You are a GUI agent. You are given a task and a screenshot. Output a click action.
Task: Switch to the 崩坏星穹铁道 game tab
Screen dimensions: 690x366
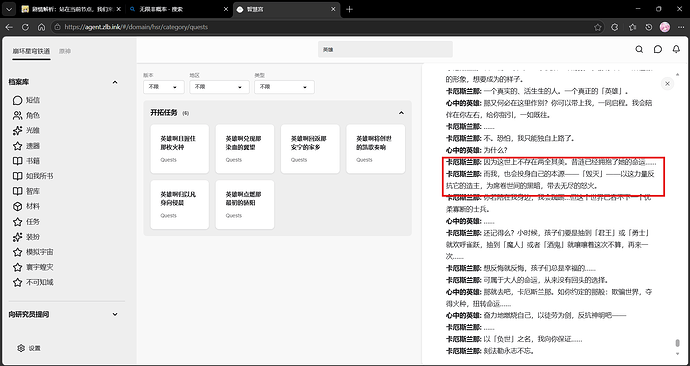[x=31, y=51]
